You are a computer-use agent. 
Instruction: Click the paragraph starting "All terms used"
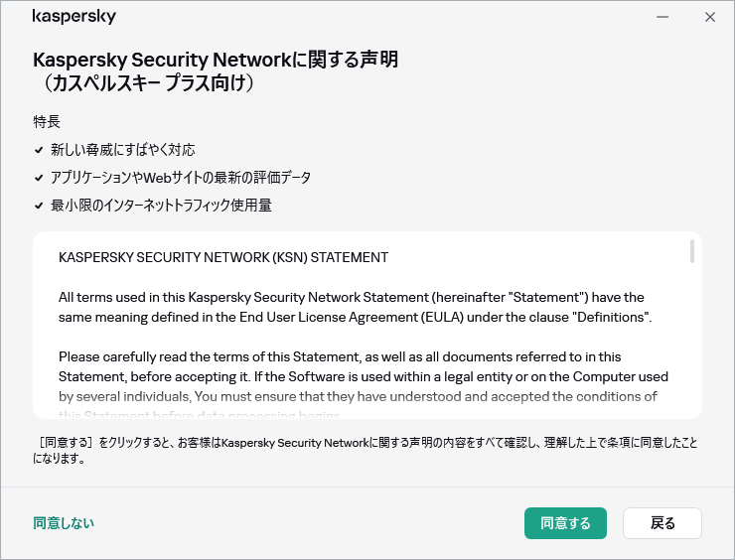coord(354,307)
